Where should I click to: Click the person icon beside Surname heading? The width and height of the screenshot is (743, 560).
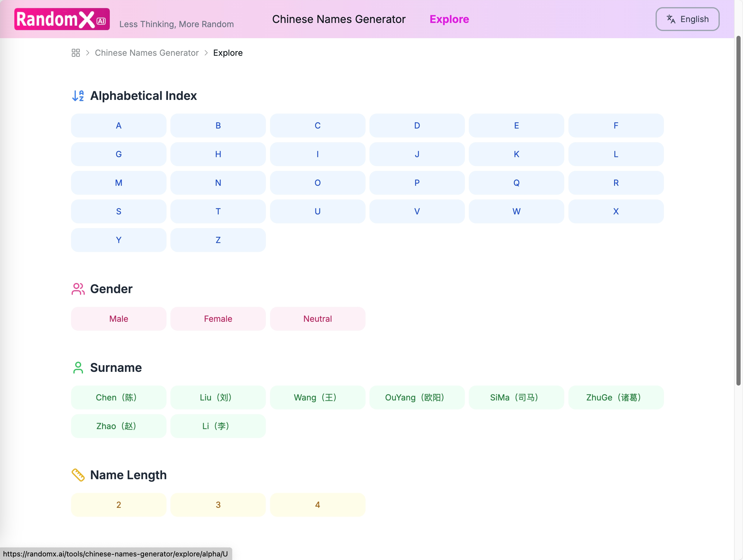pyautogui.click(x=78, y=368)
